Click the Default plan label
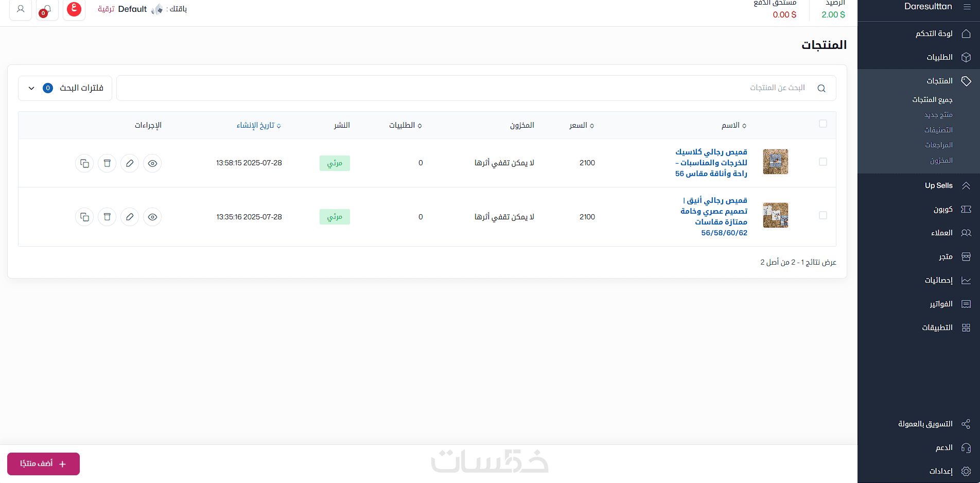This screenshot has width=980, height=483. (132, 9)
